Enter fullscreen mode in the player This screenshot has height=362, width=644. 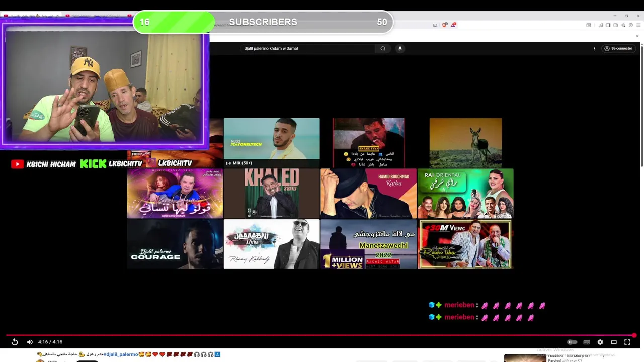click(627, 342)
